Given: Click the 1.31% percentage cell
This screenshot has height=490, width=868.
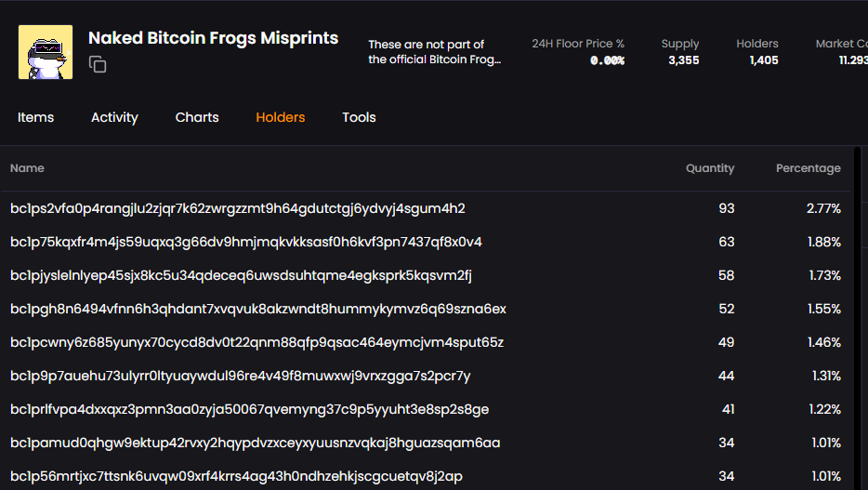Looking at the screenshot, I should point(826,376).
